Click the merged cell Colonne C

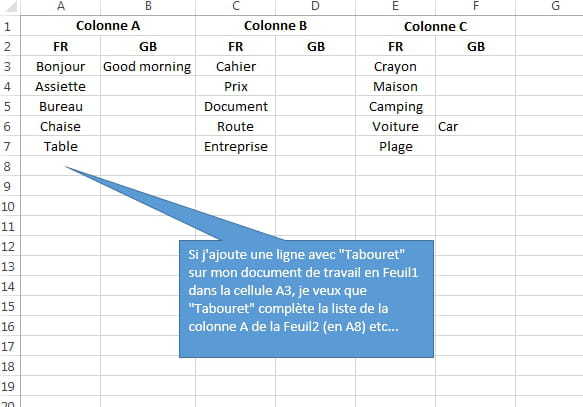coord(435,26)
